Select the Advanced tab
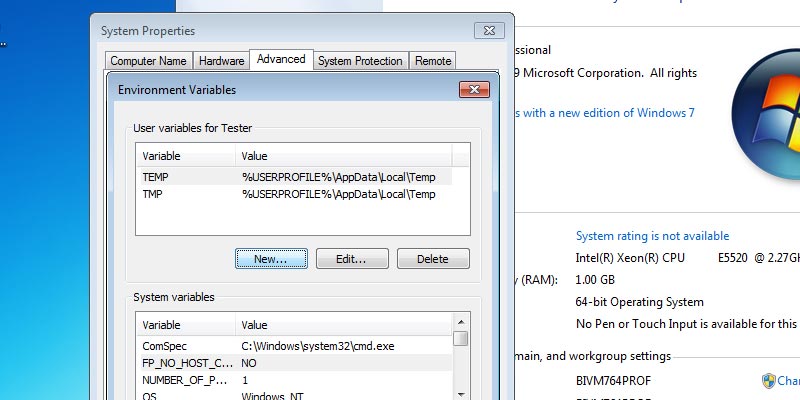800x400 pixels. [281, 60]
